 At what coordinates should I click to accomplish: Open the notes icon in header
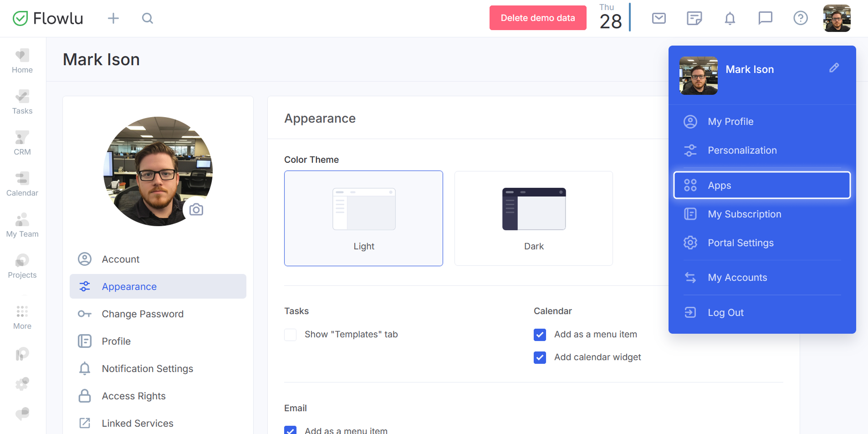pos(694,18)
